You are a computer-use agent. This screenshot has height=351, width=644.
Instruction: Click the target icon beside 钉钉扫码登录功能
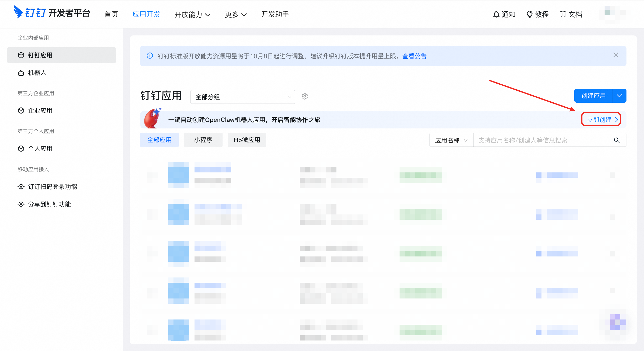click(21, 186)
